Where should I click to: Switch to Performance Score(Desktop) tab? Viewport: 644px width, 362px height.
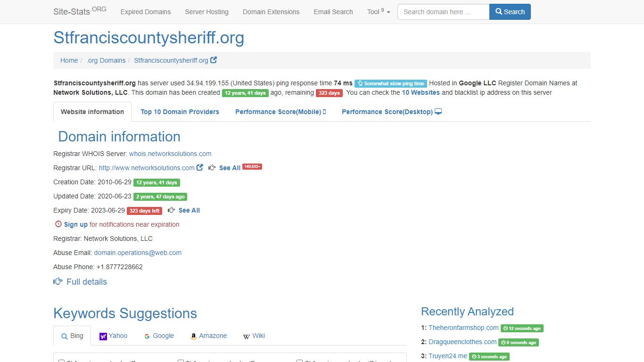point(392,112)
